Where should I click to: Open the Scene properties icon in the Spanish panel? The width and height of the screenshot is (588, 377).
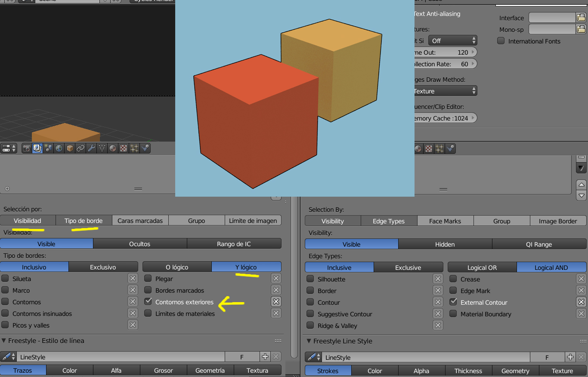coord(48,148)
